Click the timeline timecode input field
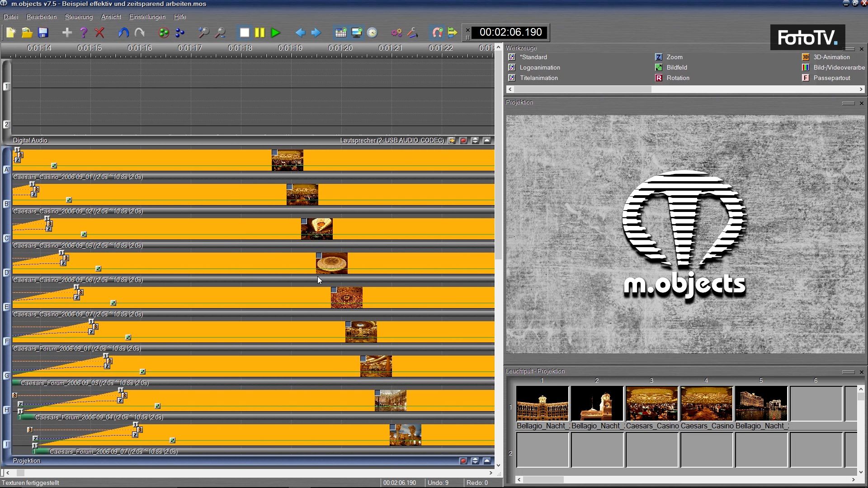 tap(510, 32)
